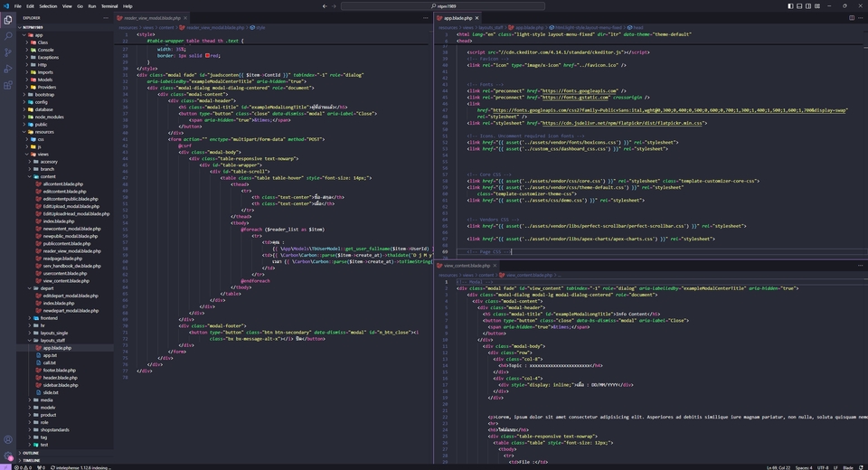868x470 pixels.
Task: Go forward with the navigation arrow
Action: [334, 6]
